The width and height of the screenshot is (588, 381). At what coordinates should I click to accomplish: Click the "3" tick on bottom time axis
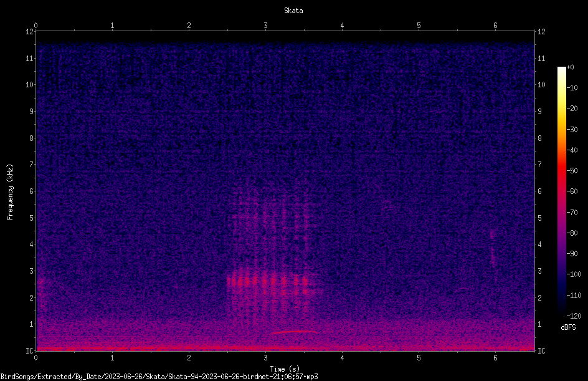point(265,358)
